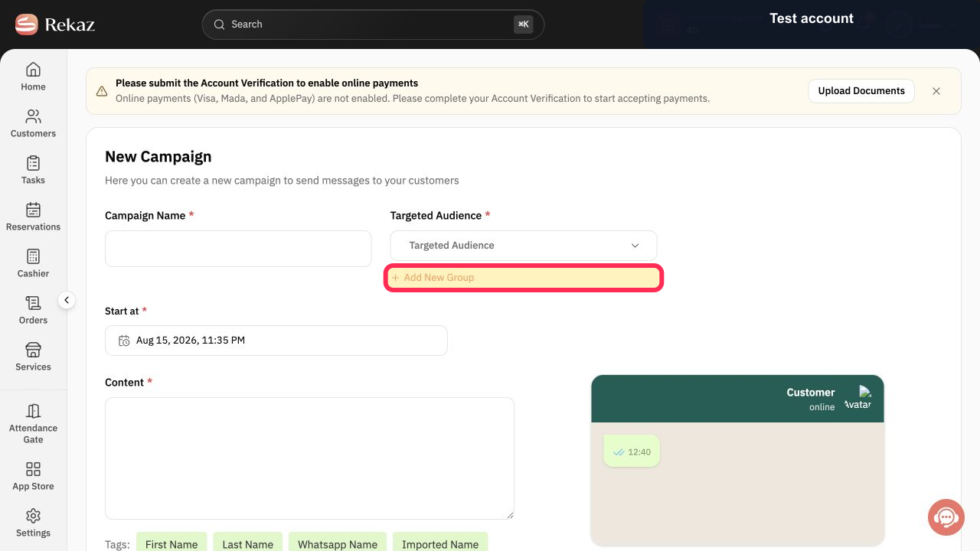
Task: Expand the Targeted Audience dropdown
Action: pos(524,246)
